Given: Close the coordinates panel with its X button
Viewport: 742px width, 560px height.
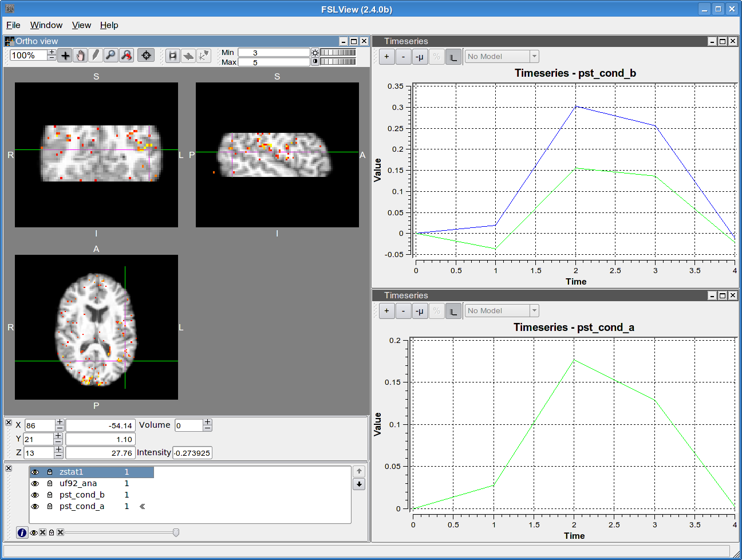Looking at the screenshot, I should click(x=9, y=423).
